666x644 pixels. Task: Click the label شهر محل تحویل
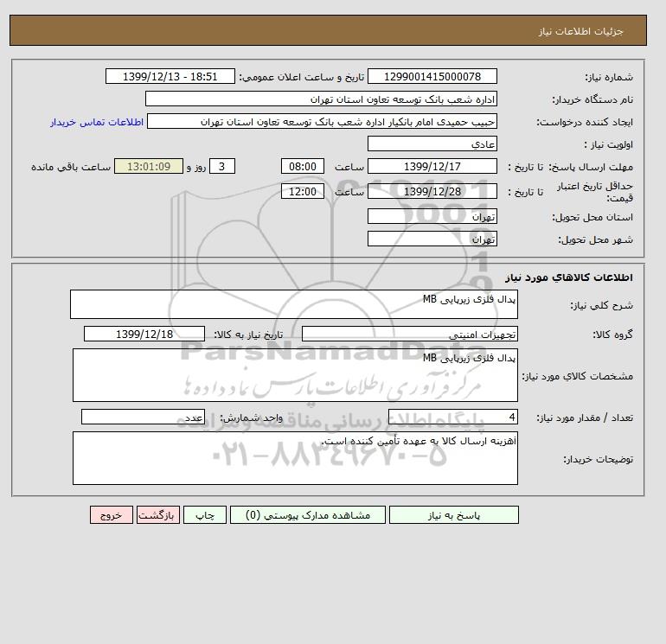(595, 239)
